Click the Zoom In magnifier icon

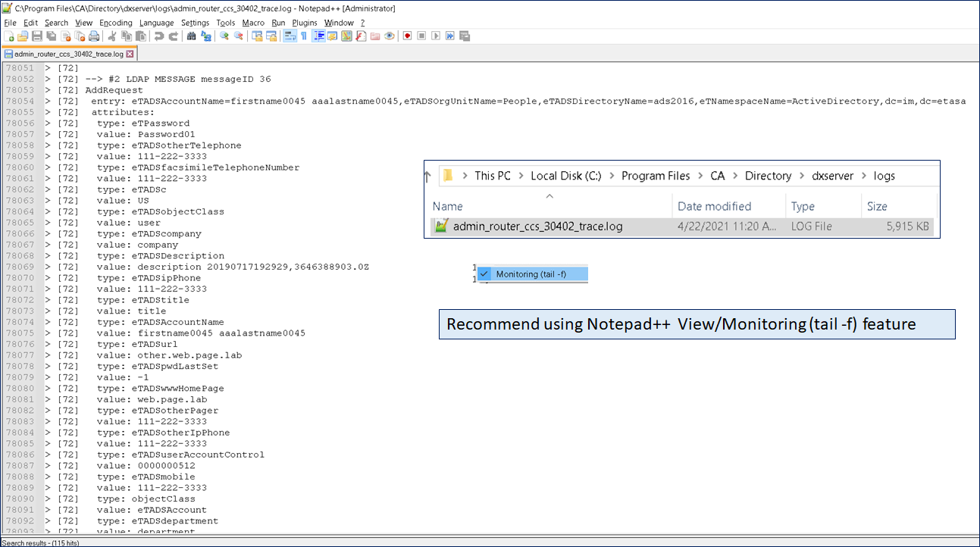(224, 36)
